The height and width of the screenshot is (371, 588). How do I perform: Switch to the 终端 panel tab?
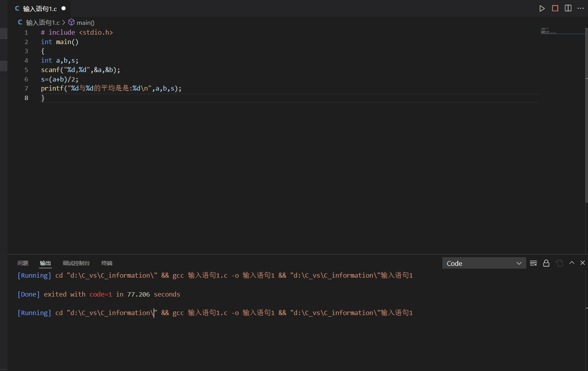pyautogui.click(x=107, y=263)
